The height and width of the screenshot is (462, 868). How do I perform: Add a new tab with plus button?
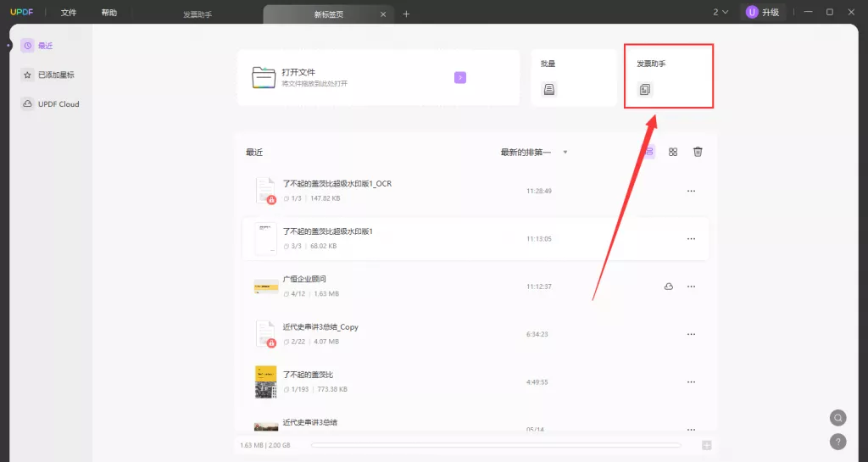[x=406, y=14]
